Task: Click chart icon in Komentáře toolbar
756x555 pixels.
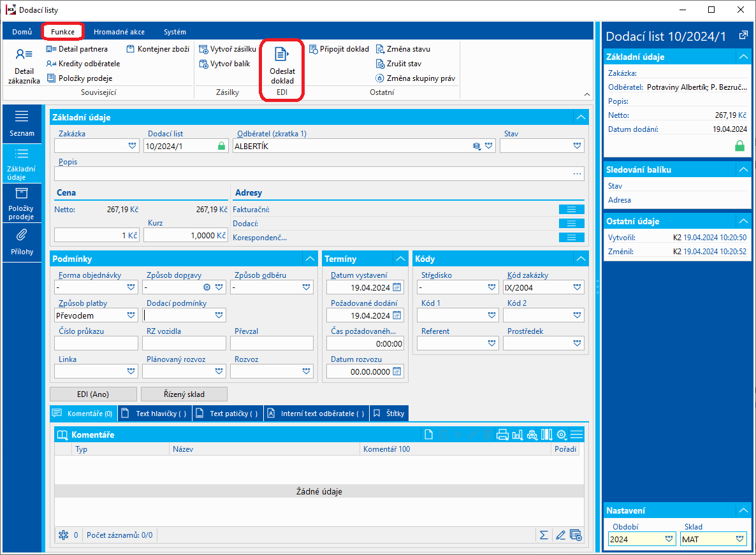Action: click(x=518, y=435)
